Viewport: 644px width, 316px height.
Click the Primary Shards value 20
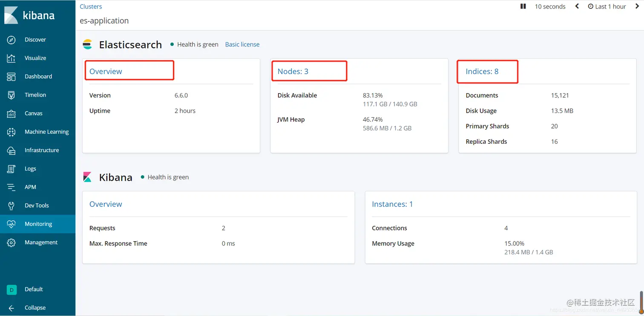(555, 126)
